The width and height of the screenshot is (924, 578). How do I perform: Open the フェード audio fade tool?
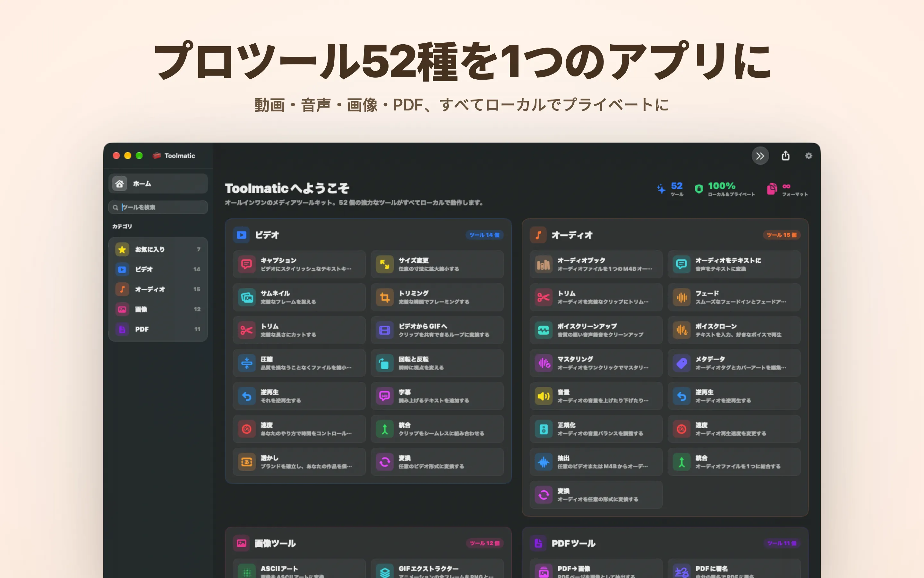click(734, 297)
